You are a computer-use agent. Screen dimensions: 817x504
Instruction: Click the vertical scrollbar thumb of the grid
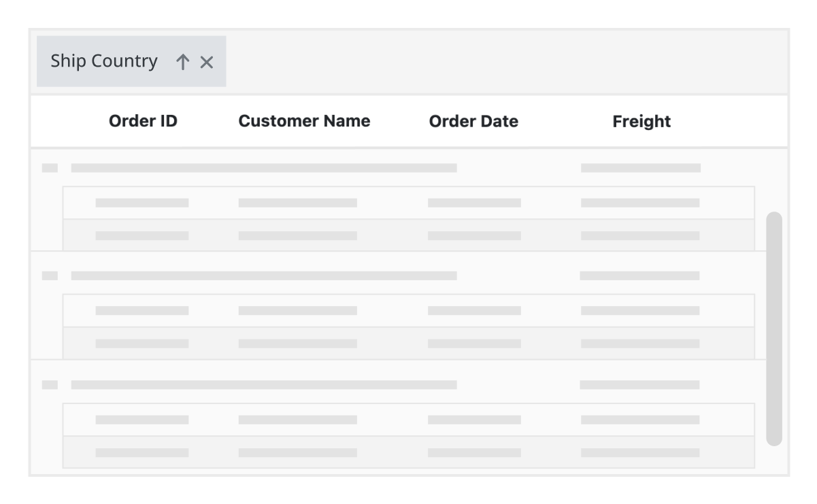click(773, 329)
